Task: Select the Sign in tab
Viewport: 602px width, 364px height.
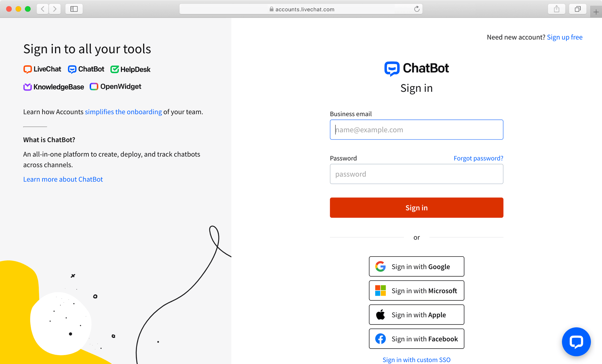Action: click(416, 88)
